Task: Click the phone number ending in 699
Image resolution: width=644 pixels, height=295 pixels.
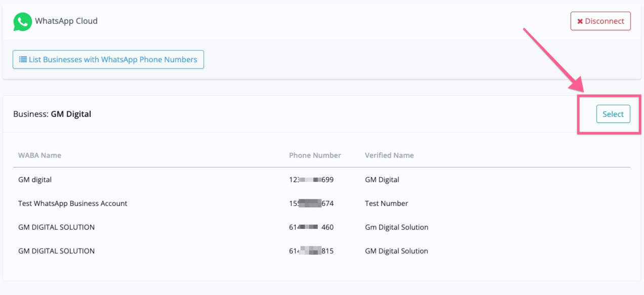Action: (x=311, y=180)
